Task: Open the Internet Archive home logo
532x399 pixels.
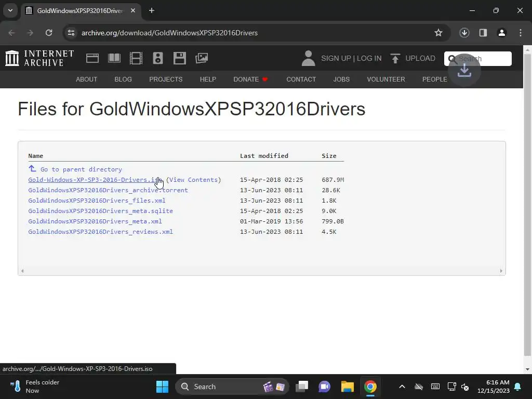Action: pos(39,58)
